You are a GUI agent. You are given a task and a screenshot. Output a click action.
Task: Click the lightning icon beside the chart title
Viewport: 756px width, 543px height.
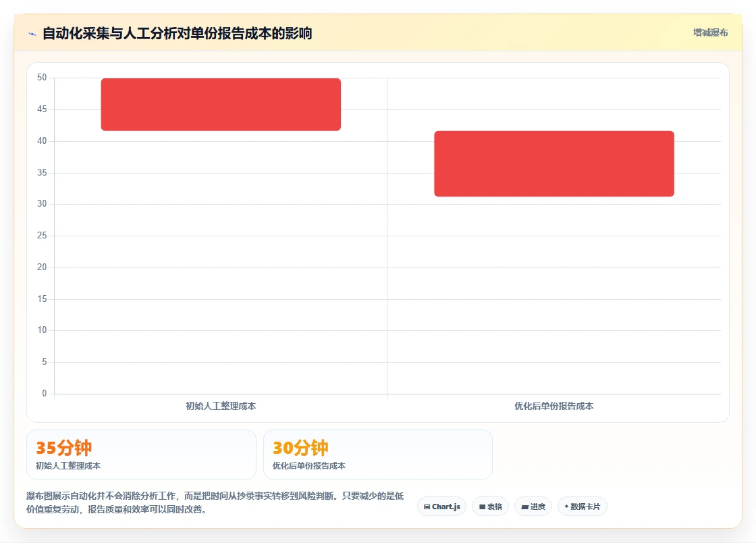pos(32,34)
